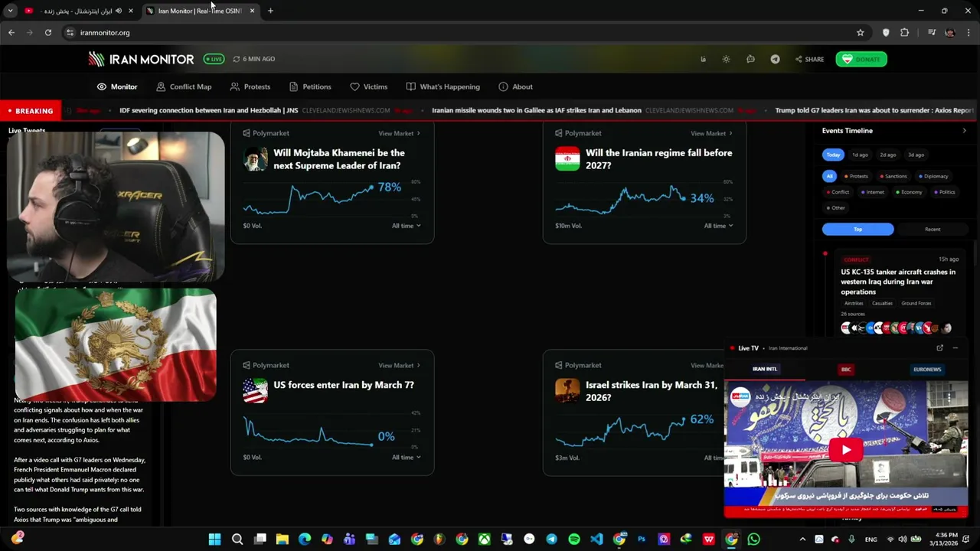Filter events by Economy
Screen dimensions: 980x551
tap(909, 192)
